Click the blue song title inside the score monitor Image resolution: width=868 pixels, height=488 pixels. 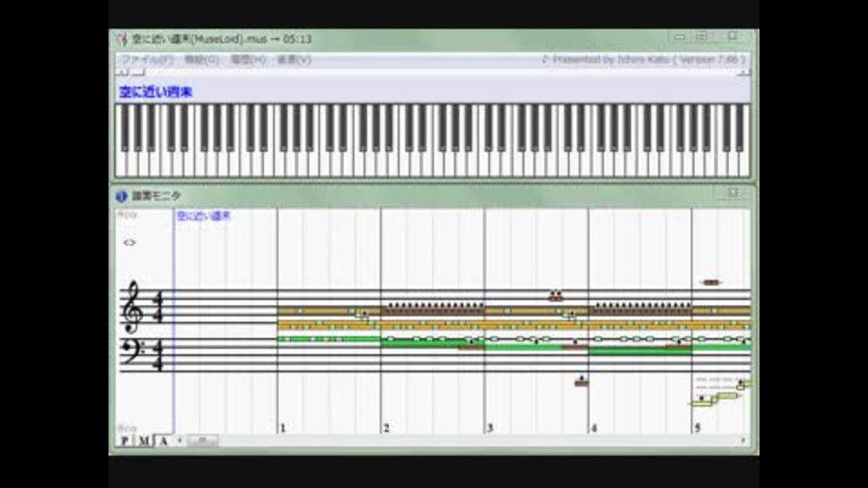203,216
